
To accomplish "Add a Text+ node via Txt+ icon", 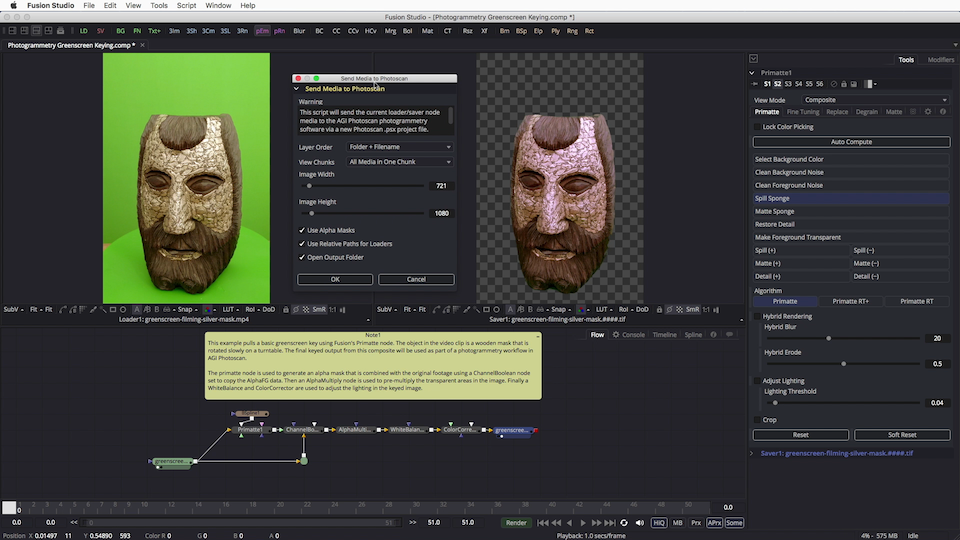I will point(154,31).
